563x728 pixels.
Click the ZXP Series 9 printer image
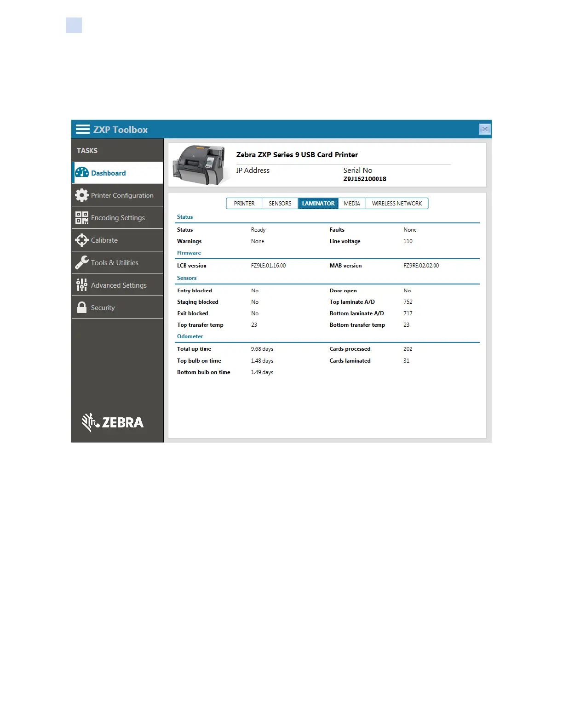201,165
